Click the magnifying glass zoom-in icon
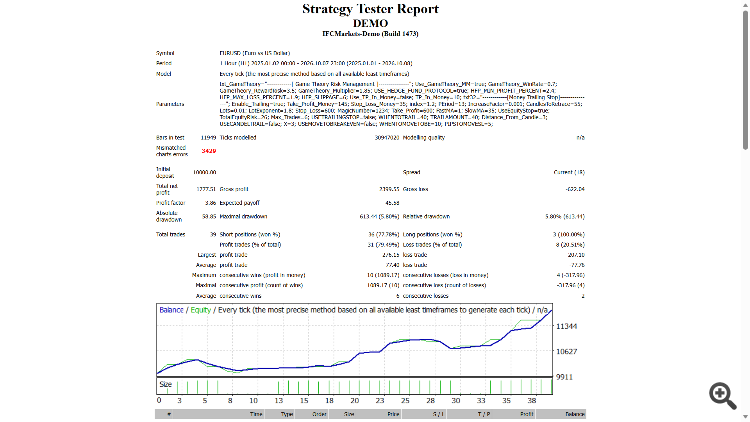The width and height of the screenshot is (750, 422). 723,396
